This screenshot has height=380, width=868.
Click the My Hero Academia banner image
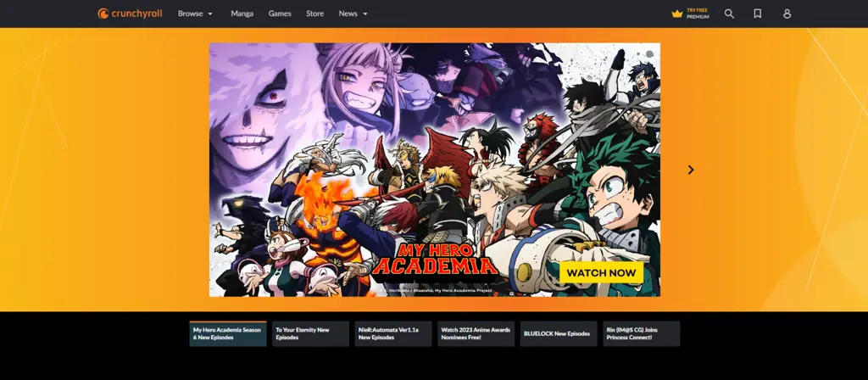pyautogui.click(x=435, y=170)
